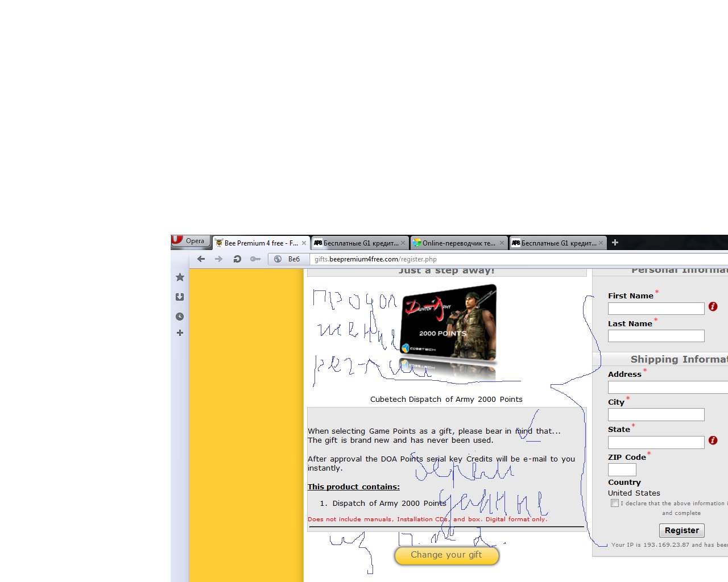Close the Online-переводчик tab
Image resolution: width=728 pixels, height=582 pixels.
tap(502, 243)
